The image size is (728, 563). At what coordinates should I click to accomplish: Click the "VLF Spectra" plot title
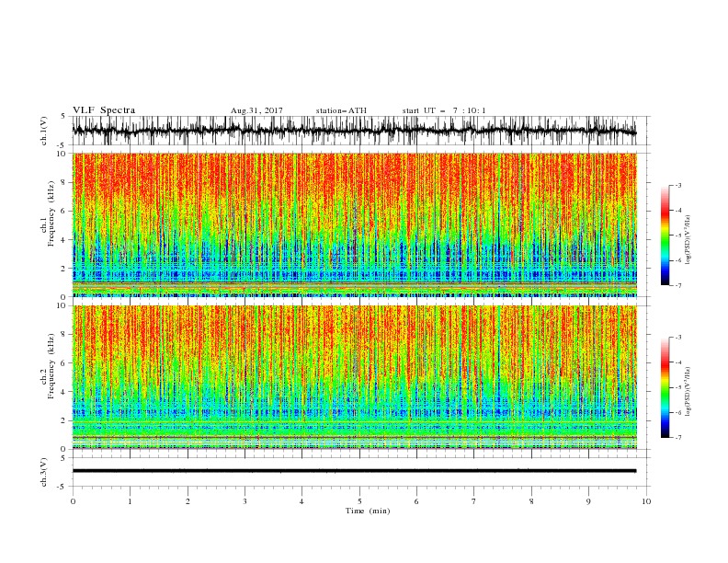[104, 110]
